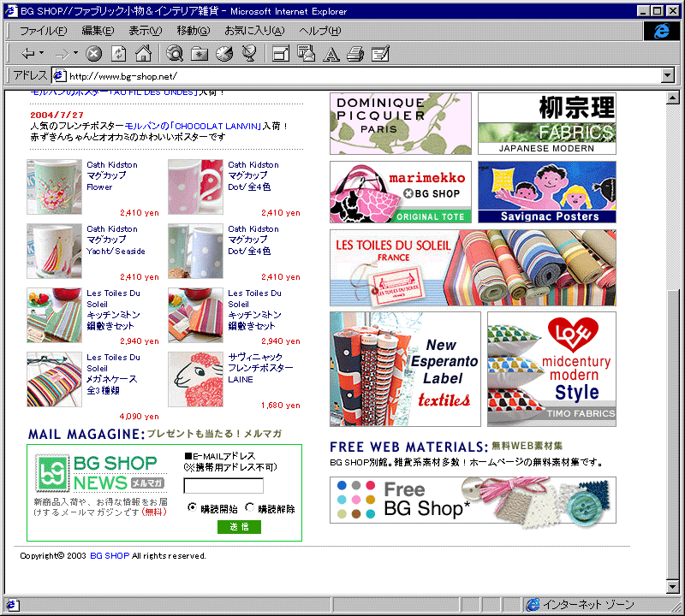Image resolution: width=685 pixels, height=616 pixels.
Task: Open the Favorites folder toolbar icon
Action: (x=200, y=54)
